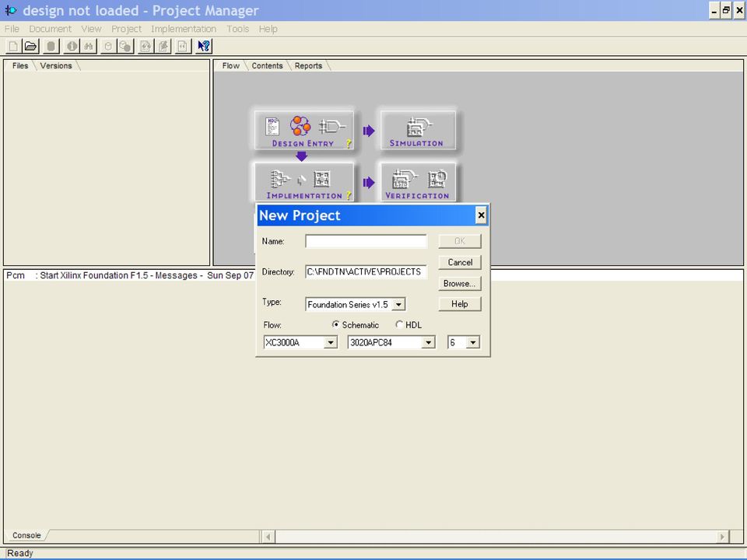The width and height of the screenshot is (747, 560).
Task: Click the Design Entry question mark
Action: [x=349, y=143]
